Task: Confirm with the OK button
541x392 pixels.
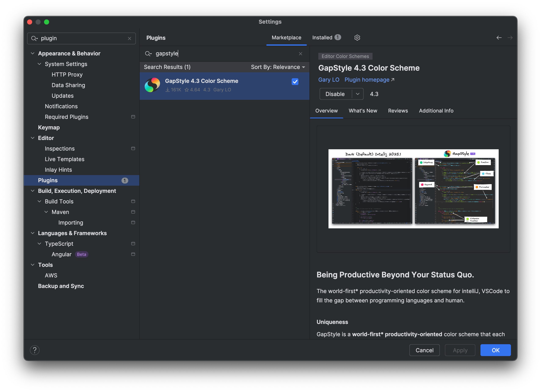Action: coord(495,350)
